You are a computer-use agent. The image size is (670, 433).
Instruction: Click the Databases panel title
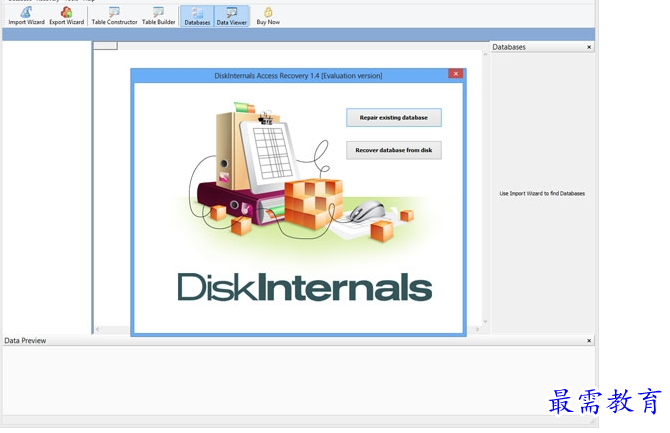click(509, 47)
